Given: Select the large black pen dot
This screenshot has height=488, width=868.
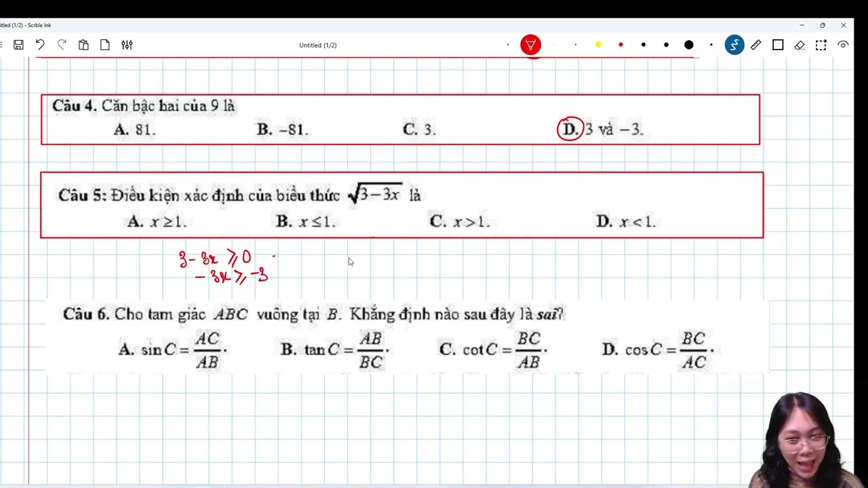Looking at the screenshot, I should coord(689,45).
